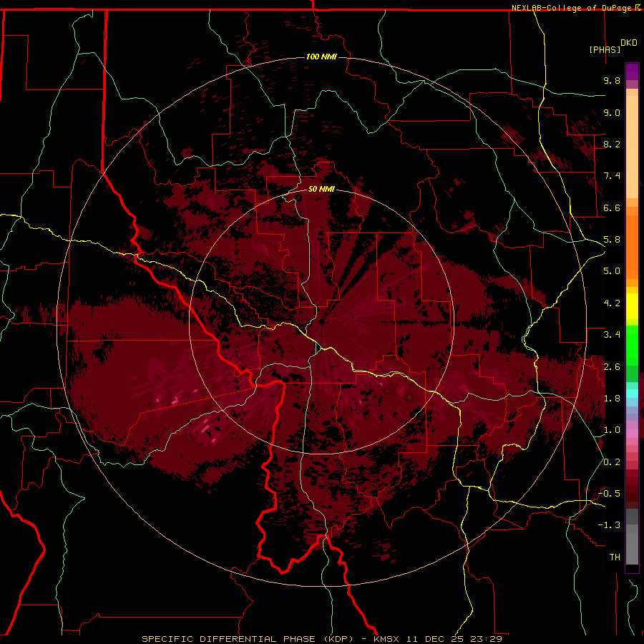Image resolution: width=644 pixels, height=644 pixels.
Task: Click the 7.4 legend value
Action: pyautogui.click(x=612, y=176)
